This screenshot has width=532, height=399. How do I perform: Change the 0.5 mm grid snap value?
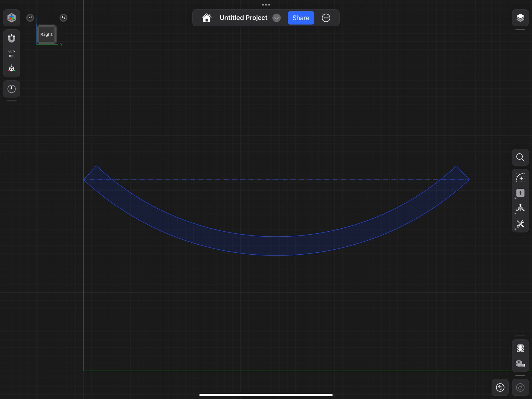click(11, 53)
